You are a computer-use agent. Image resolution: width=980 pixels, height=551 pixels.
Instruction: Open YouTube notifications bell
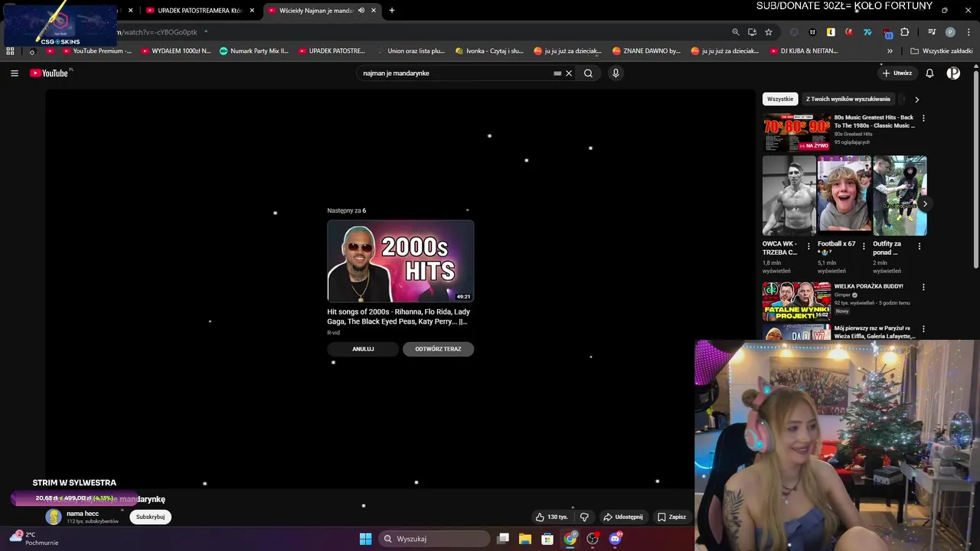[929, 73]
